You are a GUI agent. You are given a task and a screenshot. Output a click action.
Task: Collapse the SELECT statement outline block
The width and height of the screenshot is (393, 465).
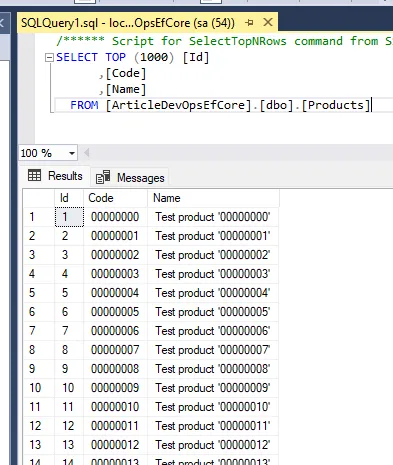pos(49,58)
